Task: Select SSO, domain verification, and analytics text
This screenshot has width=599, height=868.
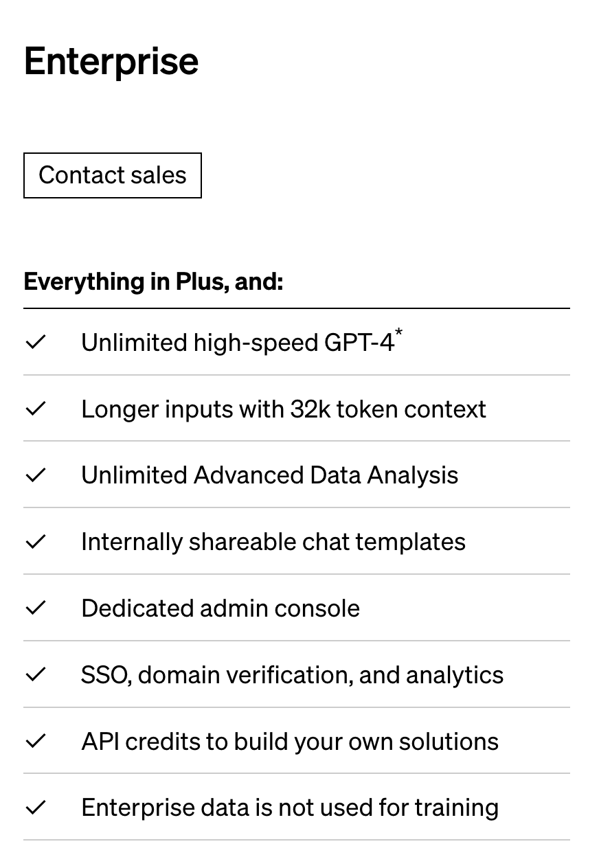Action: (x=292, y=675)
